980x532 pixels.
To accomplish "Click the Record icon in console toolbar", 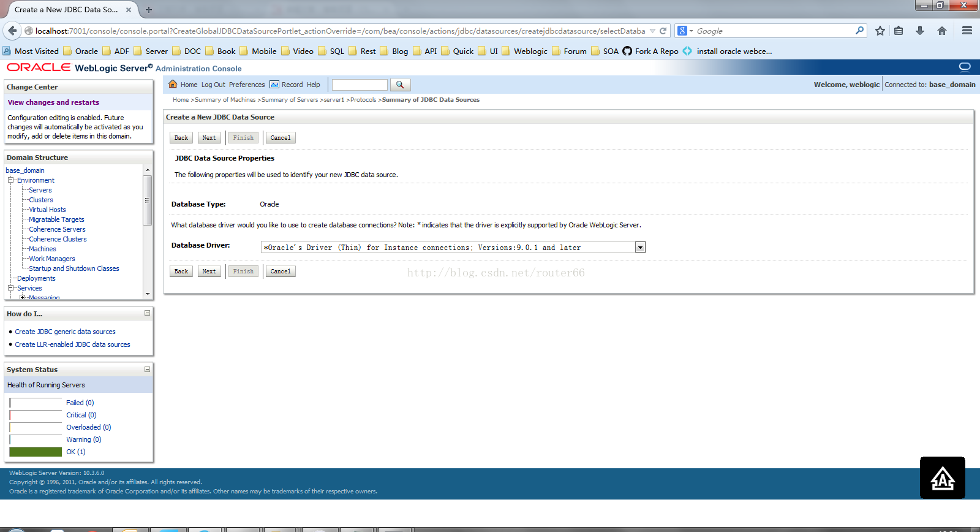I will 274,85.
